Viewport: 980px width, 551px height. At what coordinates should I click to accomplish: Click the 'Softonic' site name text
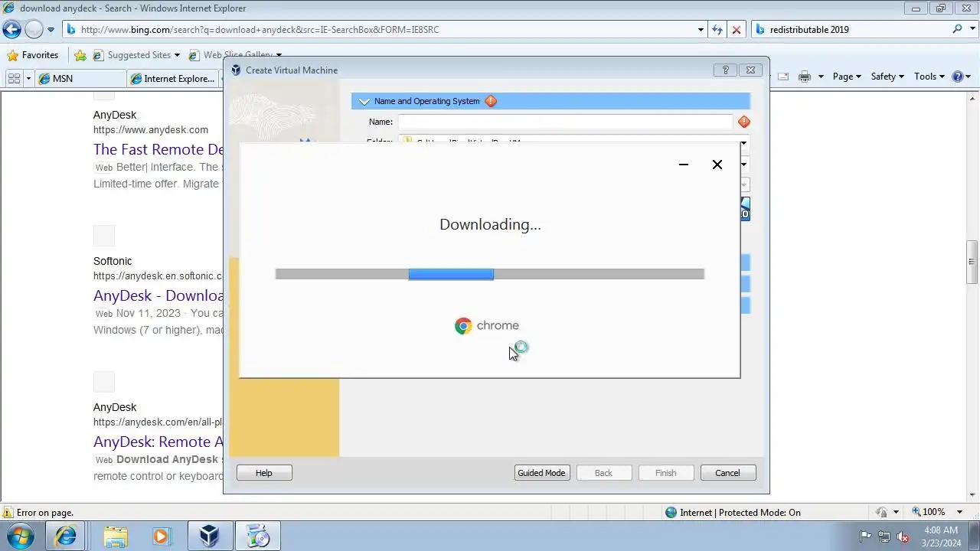[113, 261]
